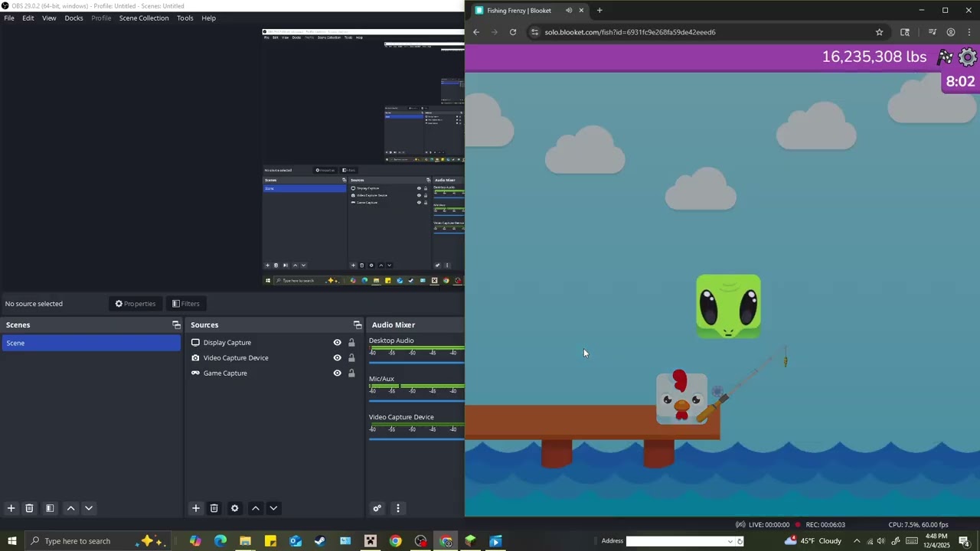Open the Help menu in OBS
The image size is (980, 551).
click(x=208, y=18)
